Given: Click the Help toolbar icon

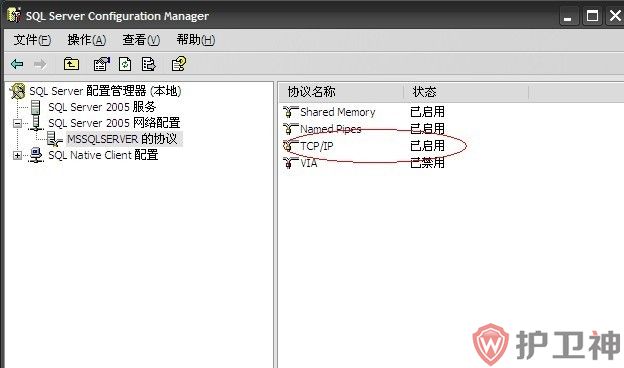Looking at the screenshot, I should [x=179, y=64].
